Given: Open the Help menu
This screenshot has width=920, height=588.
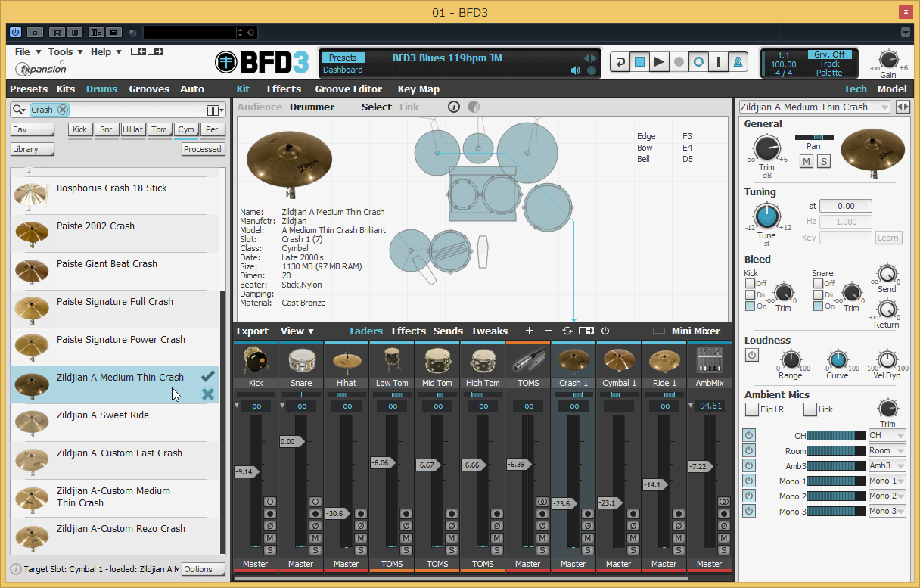Looking at the screenshot, I should pos(105,52).
